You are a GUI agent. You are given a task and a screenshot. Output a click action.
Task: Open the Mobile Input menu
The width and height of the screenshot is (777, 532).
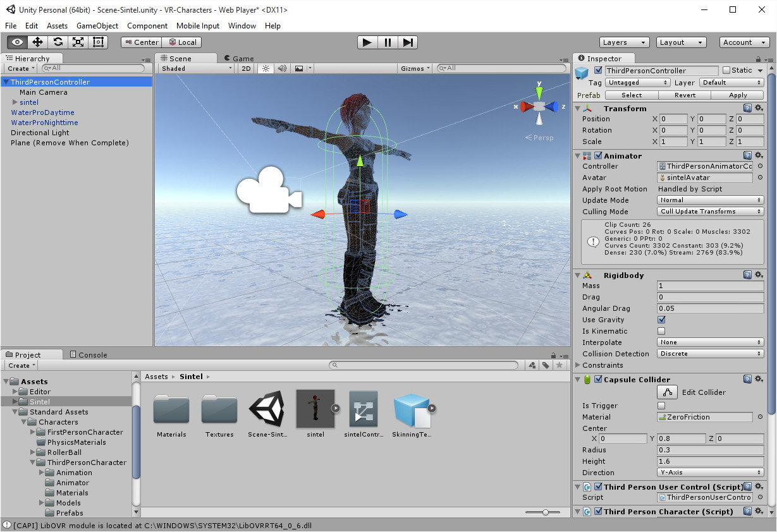point(198,26)
